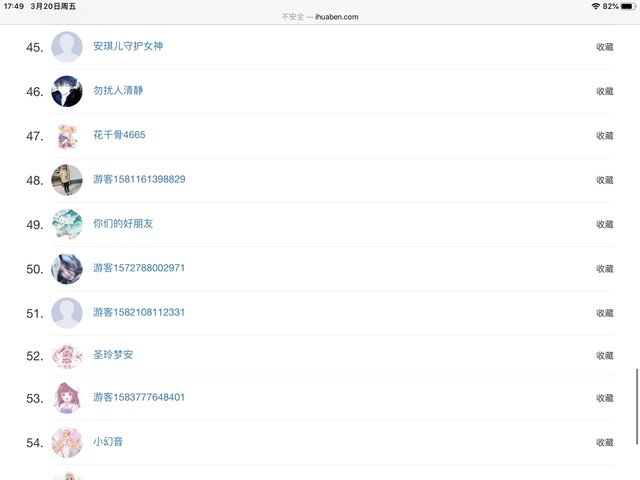The height and width of the screenshot is (480, 640).
Task: Click the username 圣玲梦安
Action: pos(113,355)
